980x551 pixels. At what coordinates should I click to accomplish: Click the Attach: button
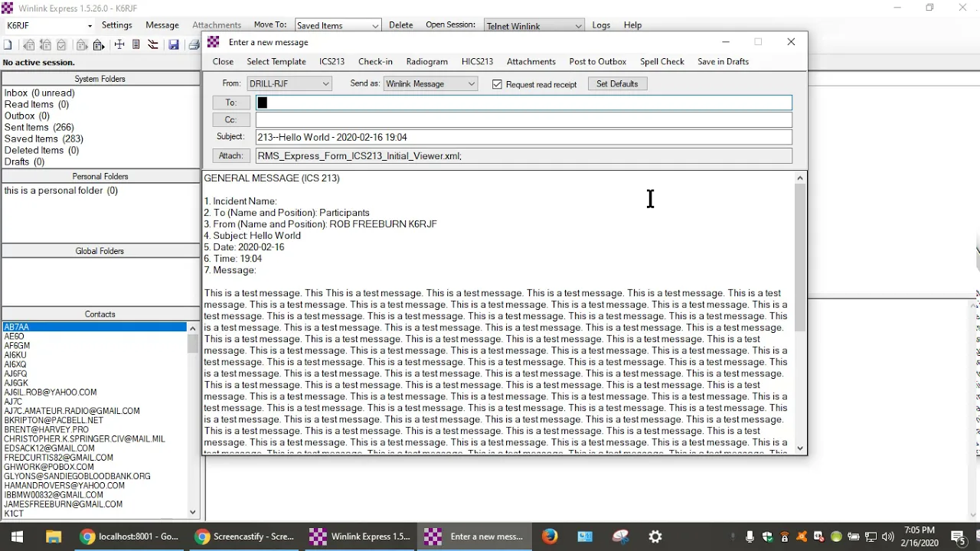[230, 155]
